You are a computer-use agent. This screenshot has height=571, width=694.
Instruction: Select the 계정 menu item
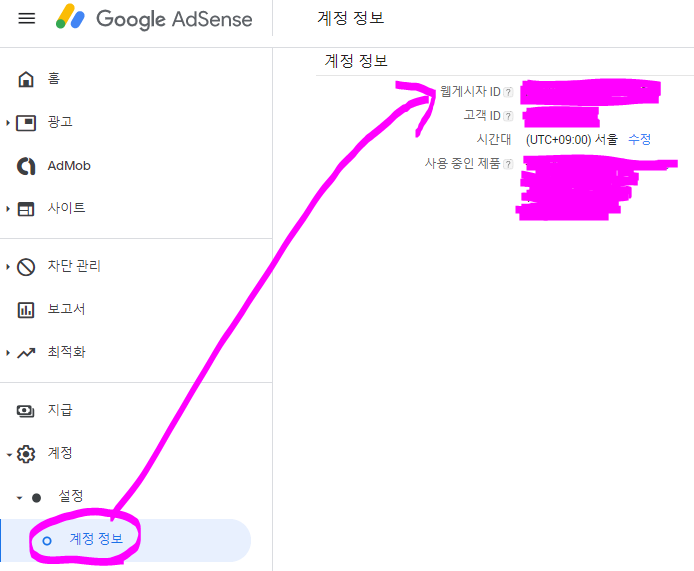click(60, 453)
